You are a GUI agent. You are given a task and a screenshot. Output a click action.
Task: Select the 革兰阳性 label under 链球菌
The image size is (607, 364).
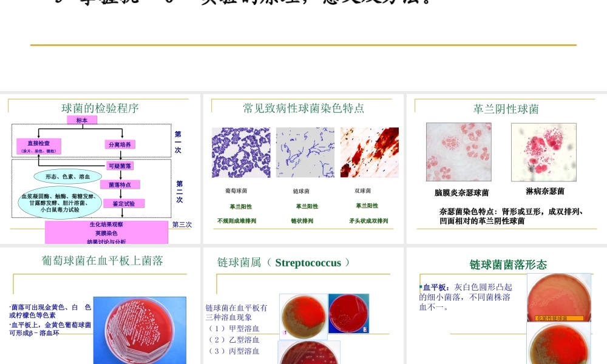(x=305, y=206)
